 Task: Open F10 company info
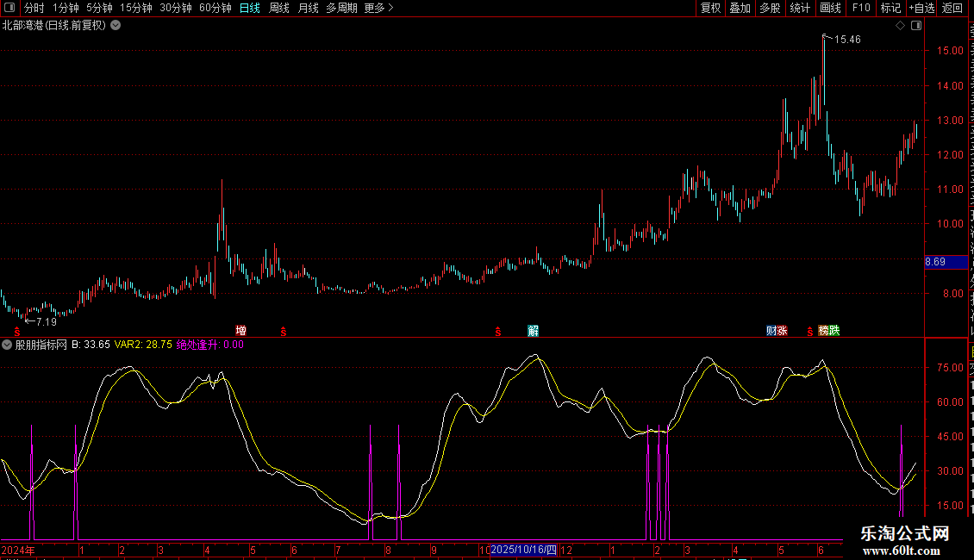861,8
